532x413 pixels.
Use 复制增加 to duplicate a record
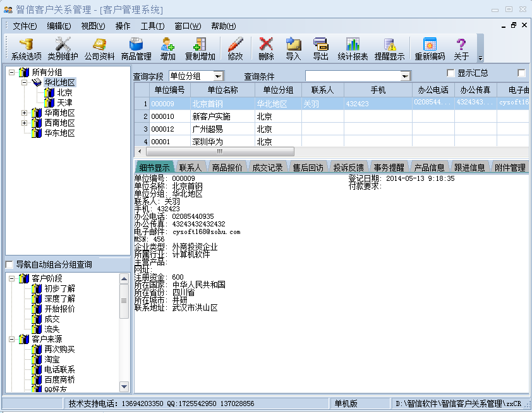tap(201, 49)
